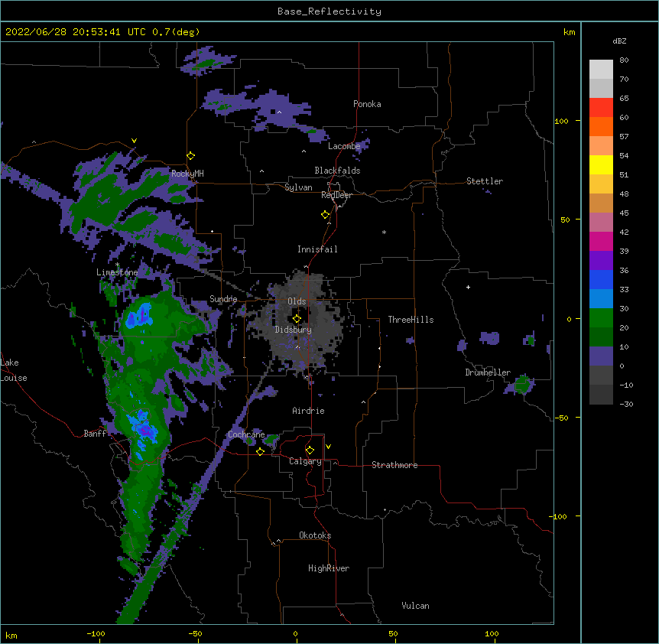Click the Stettler city label
The width and height of the screenshot is (659, 644).
(485, 181)
